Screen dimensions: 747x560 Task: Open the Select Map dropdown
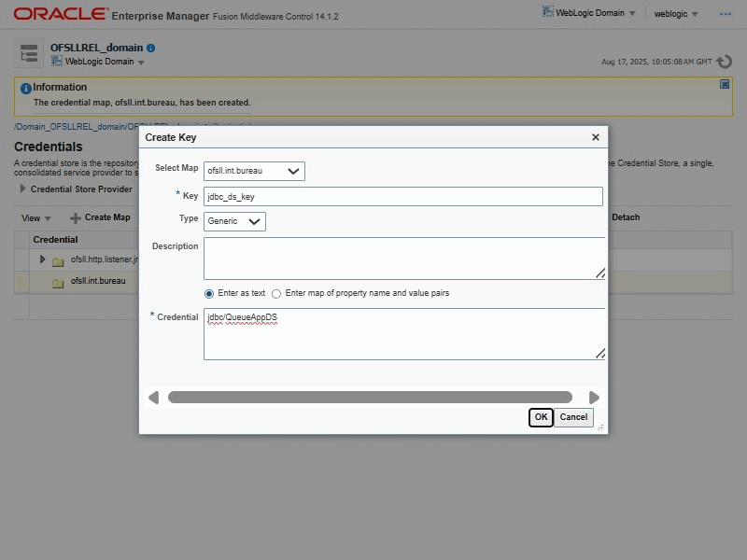254,171
